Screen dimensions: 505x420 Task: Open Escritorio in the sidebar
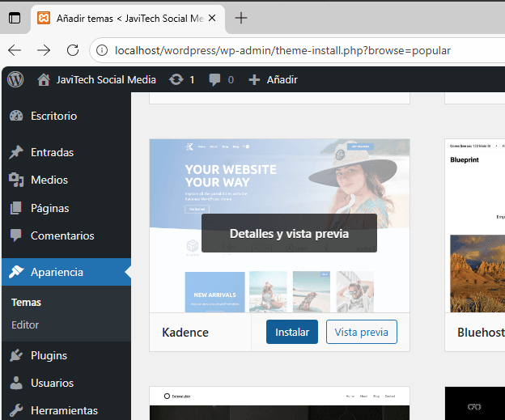point(53,116)
